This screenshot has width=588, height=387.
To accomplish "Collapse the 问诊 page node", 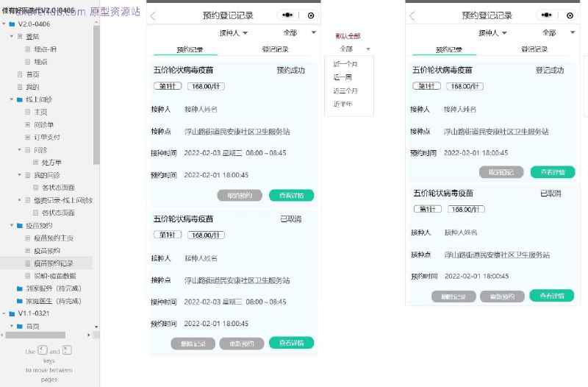I will point(20,150).
